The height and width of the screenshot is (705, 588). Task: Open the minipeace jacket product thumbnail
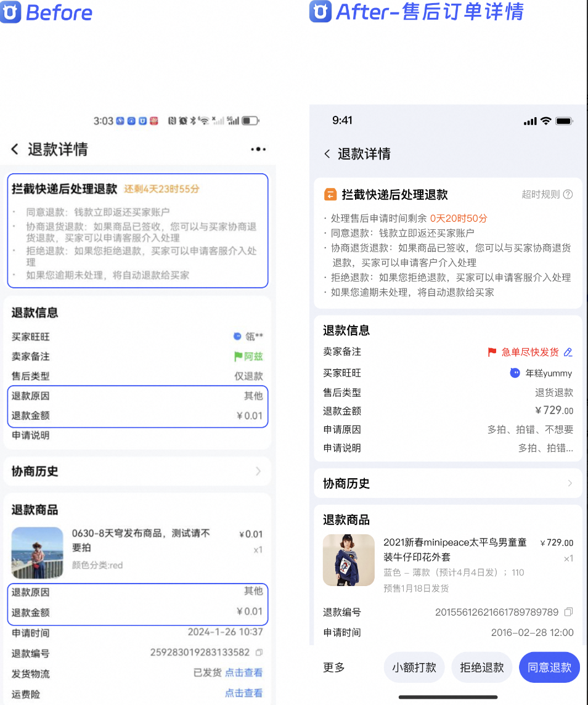coord(349,560)
